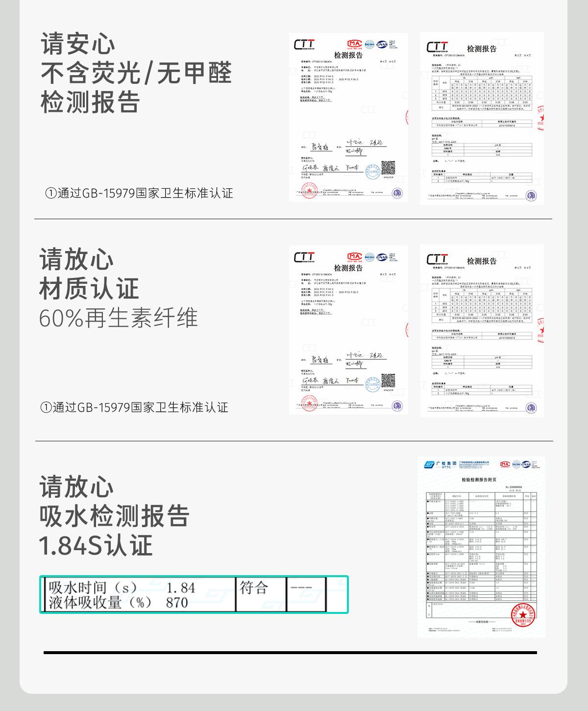Click the GB-15979 note under 60%再生素纤维
This screenshot has width=588, height=711.
[x=134, y=407]
